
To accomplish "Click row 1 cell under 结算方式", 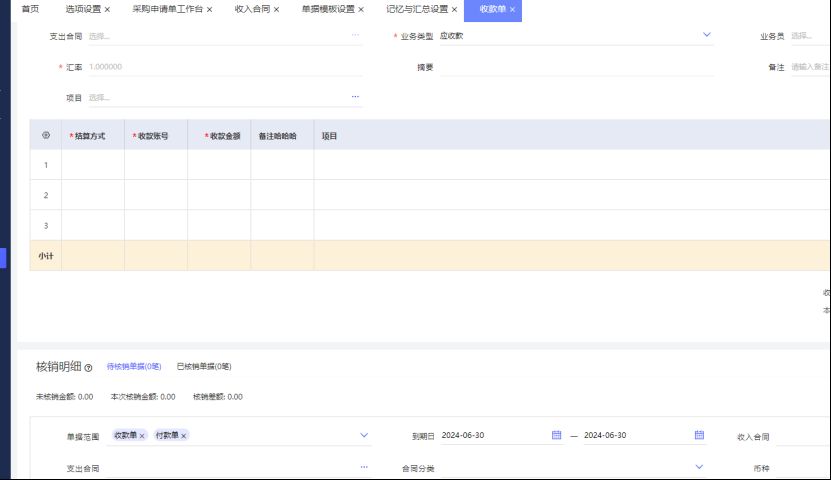I will click(x=93, y=165).
